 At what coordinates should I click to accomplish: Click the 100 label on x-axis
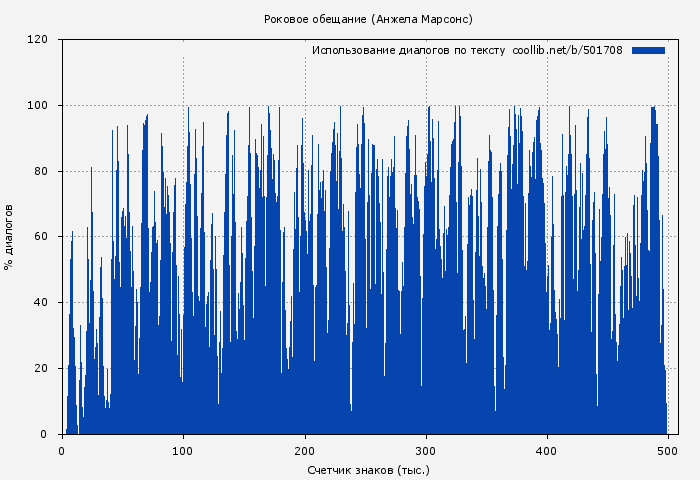[x=183, y=451]
